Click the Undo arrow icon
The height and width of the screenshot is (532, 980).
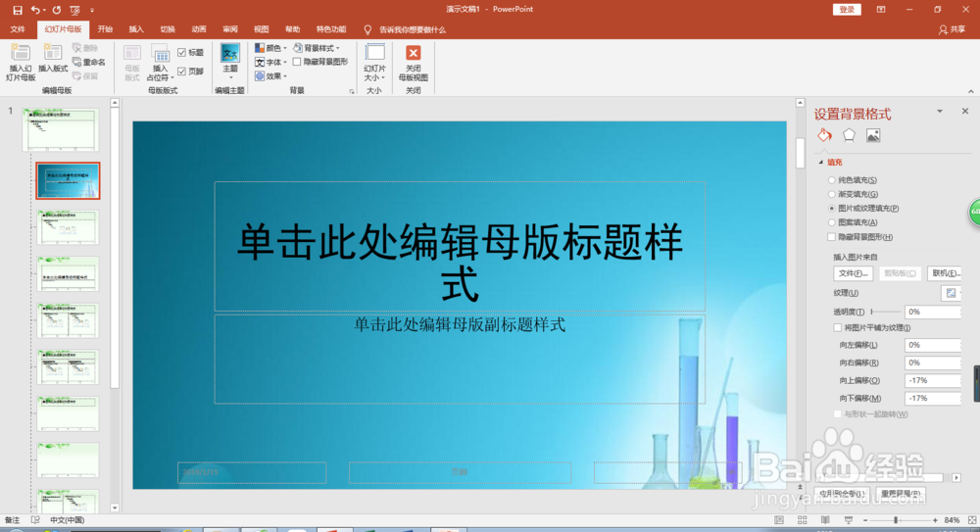[35, 10]
